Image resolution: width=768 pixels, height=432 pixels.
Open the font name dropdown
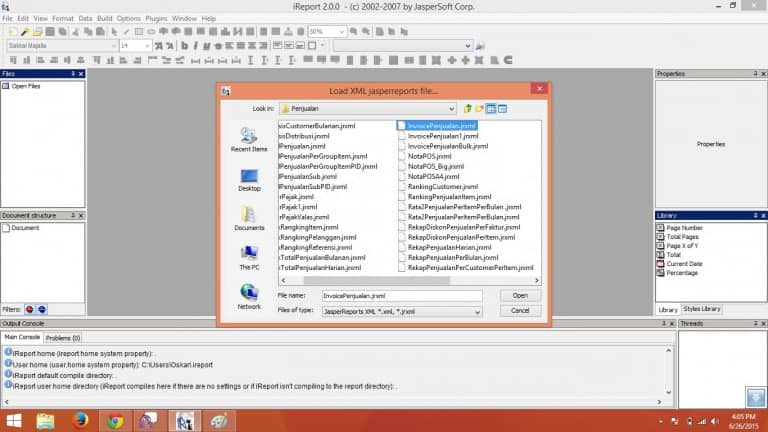113,46
